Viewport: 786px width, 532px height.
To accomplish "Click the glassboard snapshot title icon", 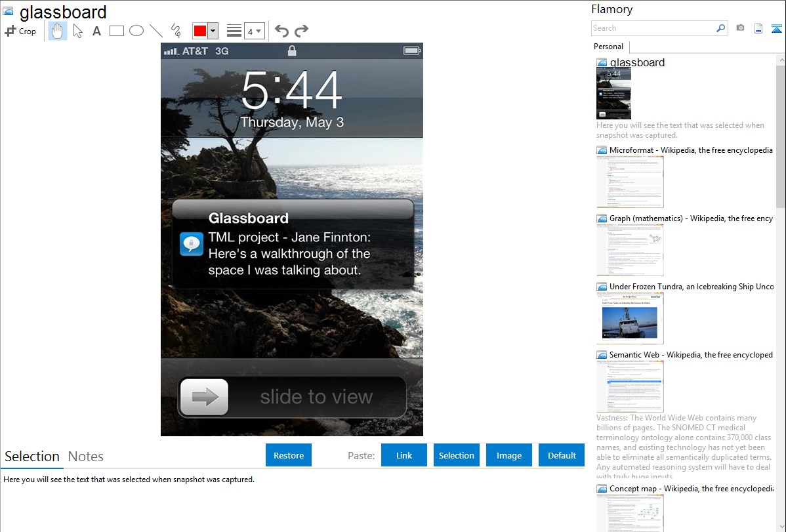I will coord(8,11).
